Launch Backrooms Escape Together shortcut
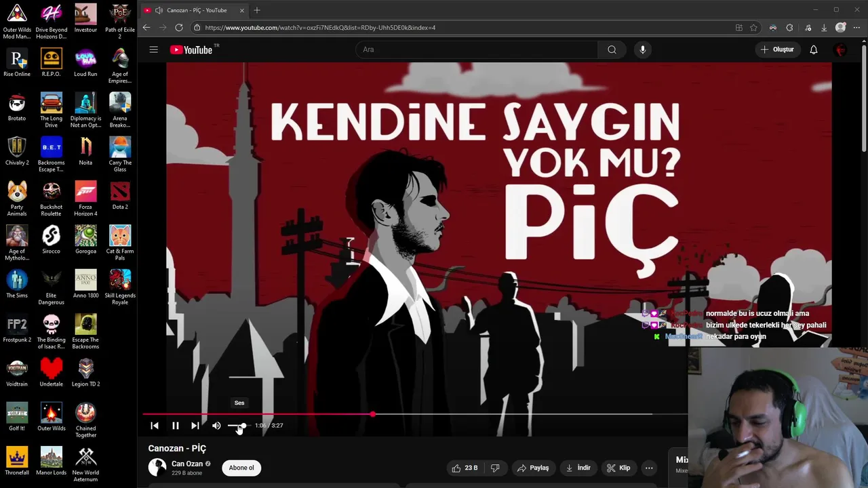This screenshot has width=868, height=488. [52, 155]
